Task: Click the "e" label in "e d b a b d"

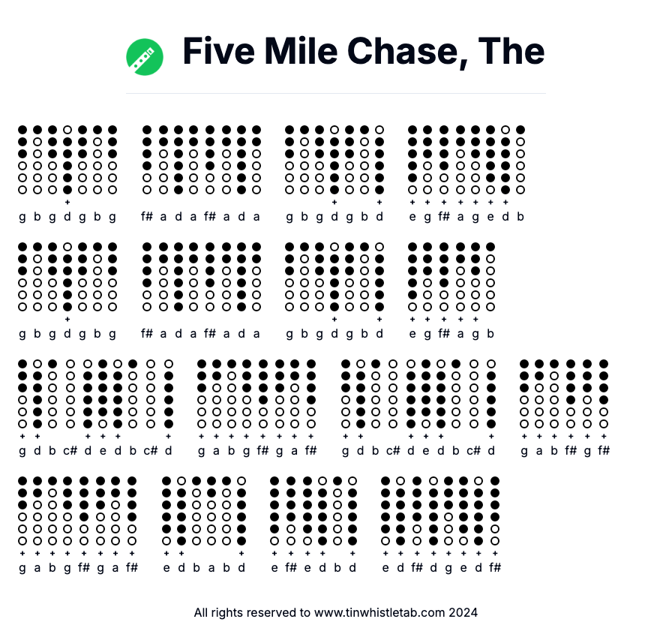Action: click(166, 567)
